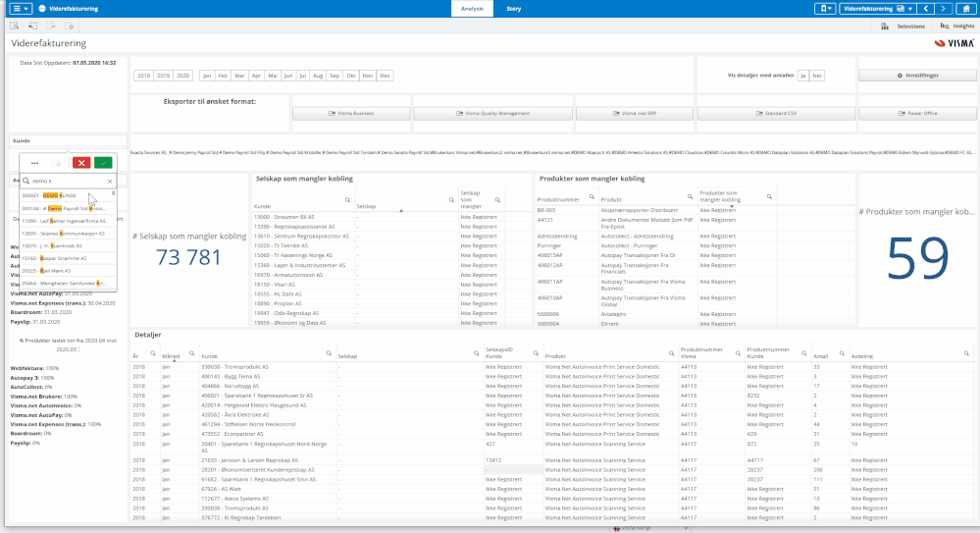The width and height of the screenshot is (980, 533).
Task: Toggle the Mar month filter
Action: (239, 76)
